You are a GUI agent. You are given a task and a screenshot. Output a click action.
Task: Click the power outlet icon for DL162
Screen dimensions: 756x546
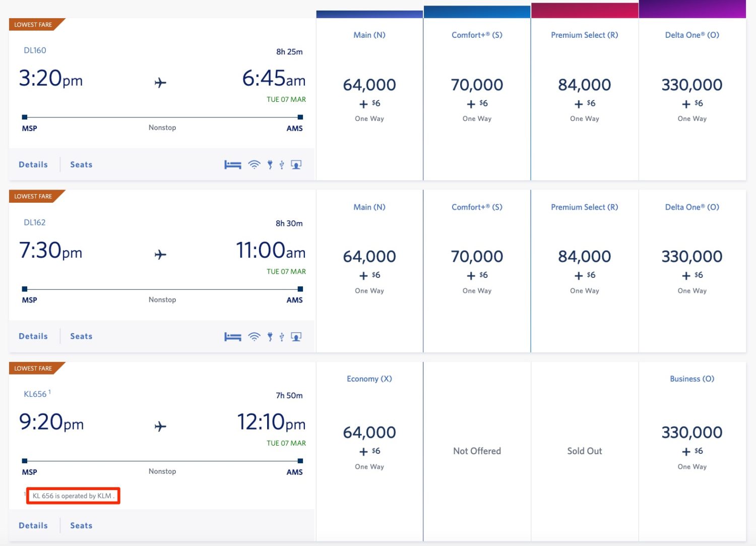[270, 337]
